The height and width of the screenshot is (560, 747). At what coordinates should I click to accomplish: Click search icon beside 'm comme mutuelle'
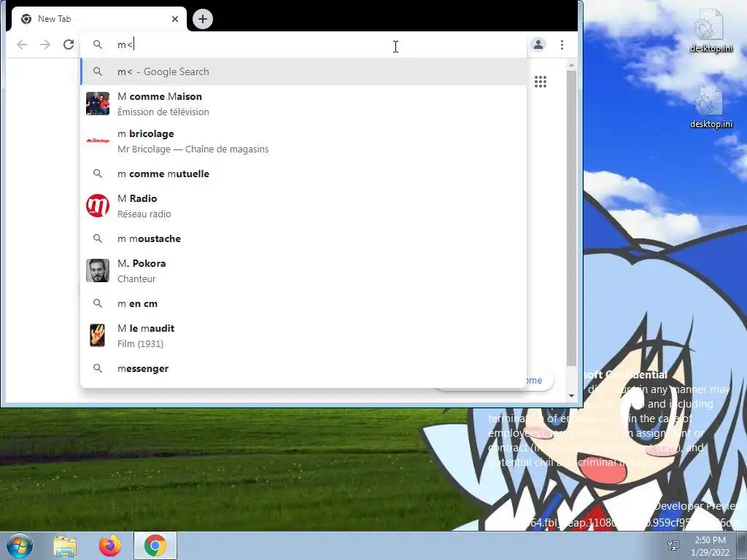pos(98,174)
